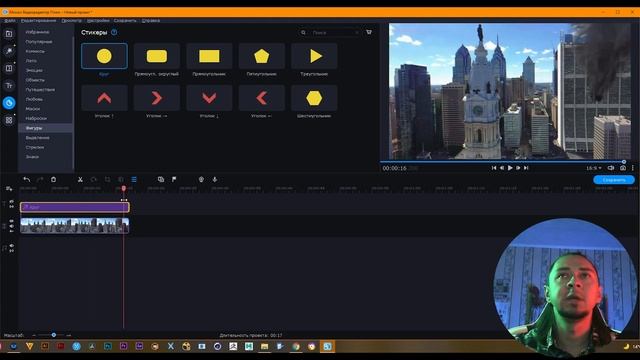Select the purple sticker clip on timeline
The width and height of the screenshot is (640, 360).
75,207
